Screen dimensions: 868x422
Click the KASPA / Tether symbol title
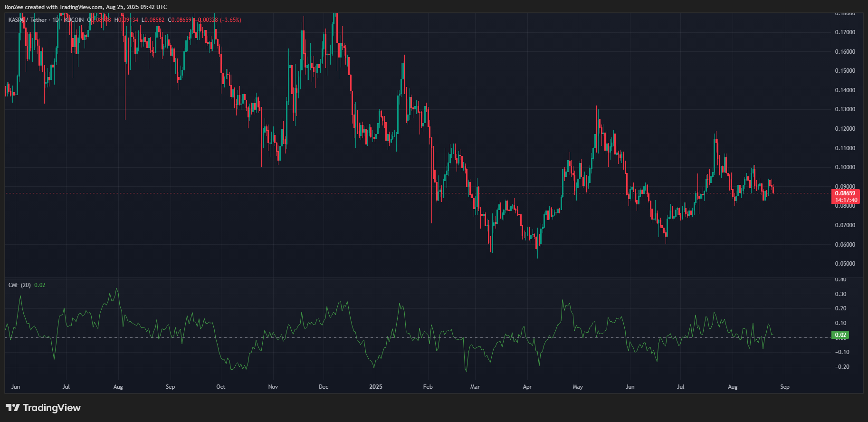(28, 20)
